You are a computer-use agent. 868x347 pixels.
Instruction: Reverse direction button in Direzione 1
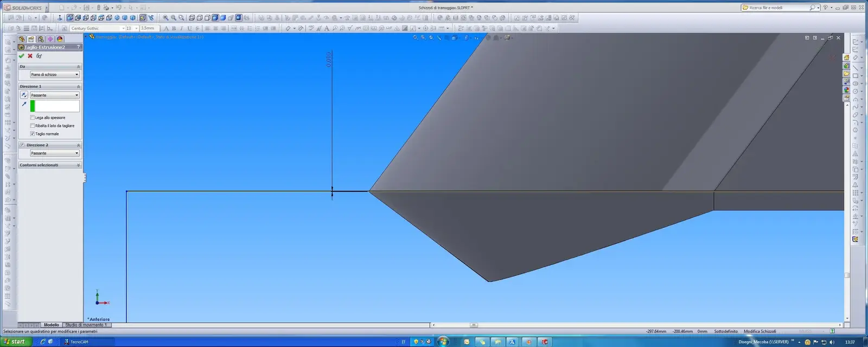[24, 95]
